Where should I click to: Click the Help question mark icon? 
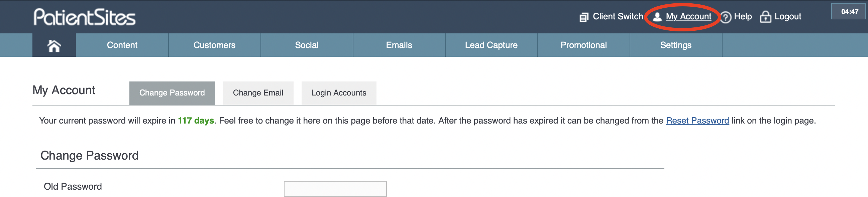point(726,17)
